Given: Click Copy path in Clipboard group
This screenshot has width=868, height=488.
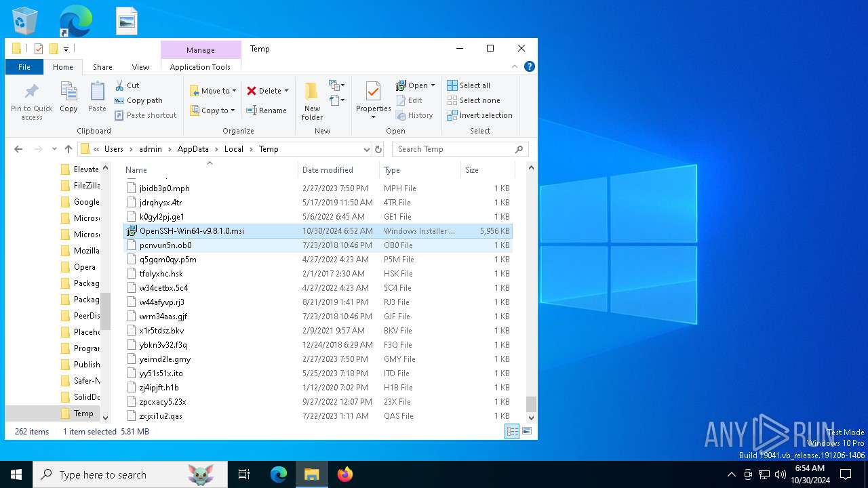Looking at the screenshot, I should tap(138, 100).
